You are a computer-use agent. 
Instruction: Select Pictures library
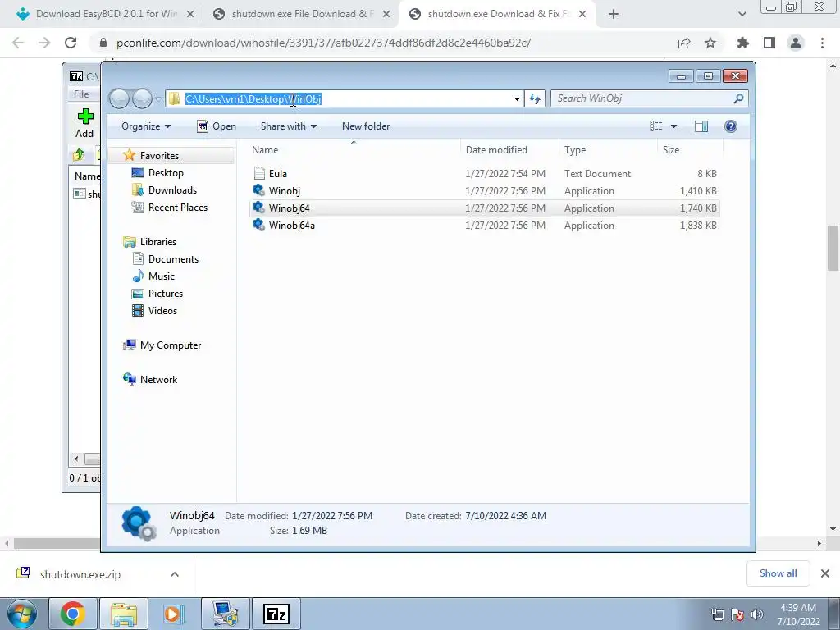point(166,293)
